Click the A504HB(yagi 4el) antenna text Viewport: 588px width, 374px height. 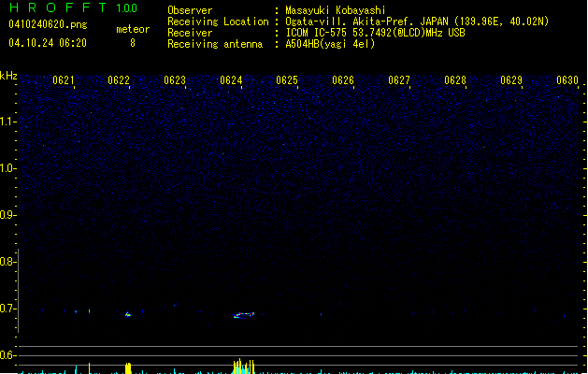tap(330, 44)
